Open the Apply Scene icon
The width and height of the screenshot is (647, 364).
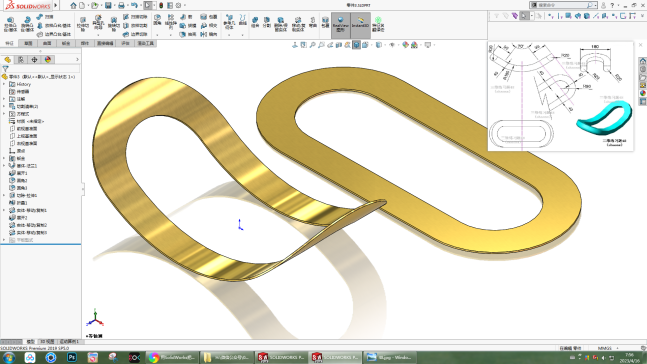pyautogui.click(x=414, y=45)
